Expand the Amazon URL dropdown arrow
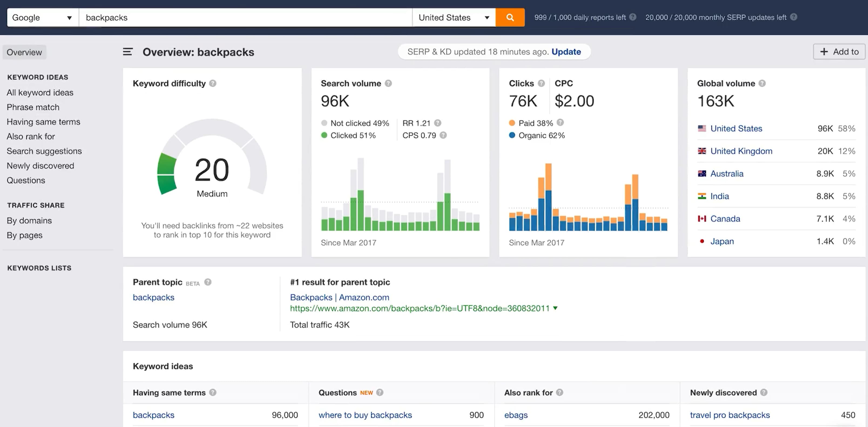Screen dimensions: 868x427 [x=555, y=308]
